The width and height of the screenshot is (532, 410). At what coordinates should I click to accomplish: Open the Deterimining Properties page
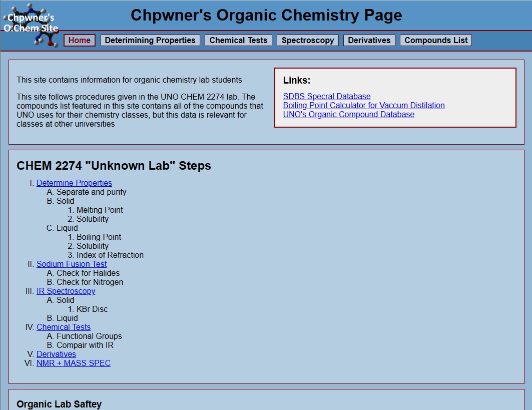(150, 40)
